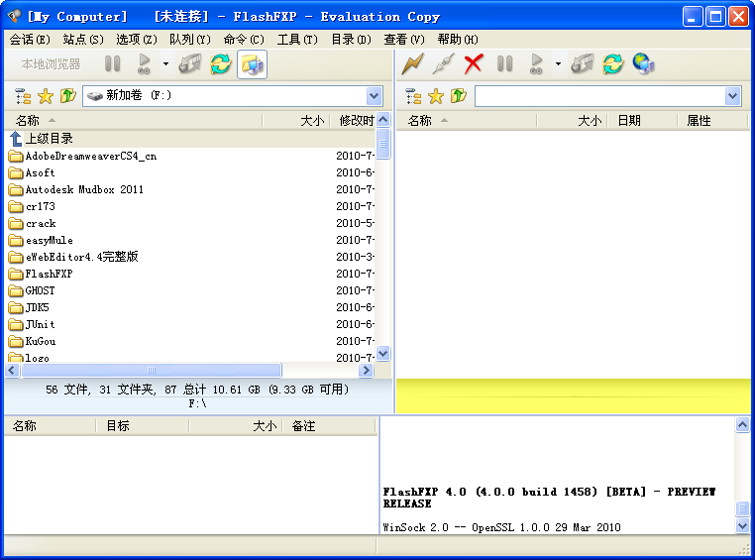Expand the remote path dropdown
The width and height of the screenshot is (755, 560).
coord(732,96)
